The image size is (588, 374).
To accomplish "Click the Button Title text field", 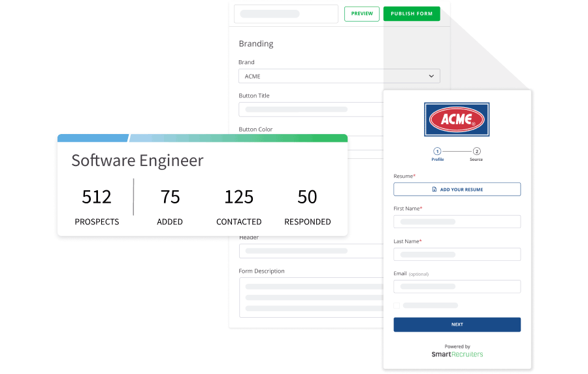I will 311,109.
